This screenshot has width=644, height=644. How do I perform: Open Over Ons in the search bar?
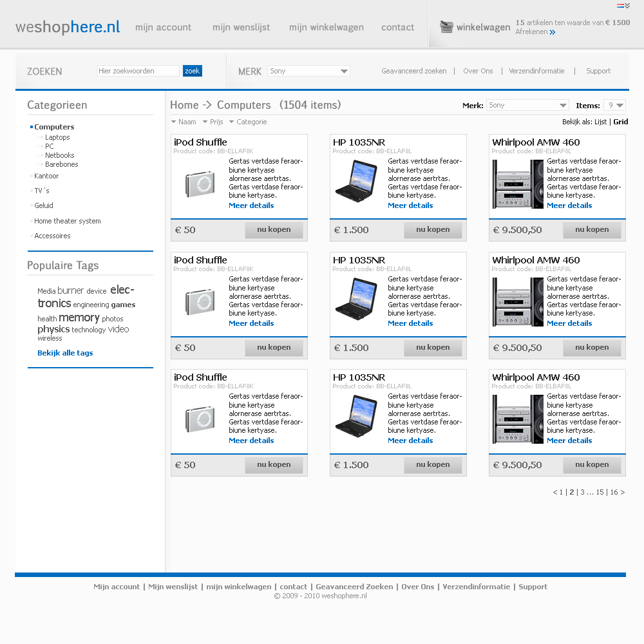(x=478, y=71)
